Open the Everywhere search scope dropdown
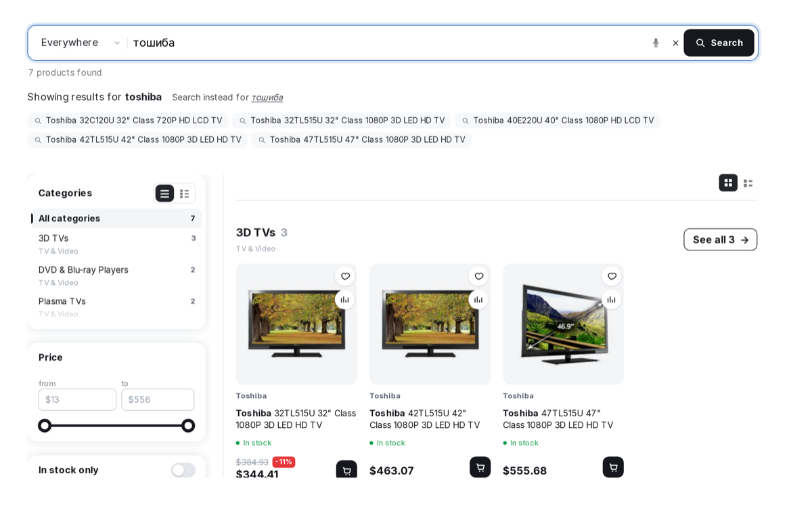Image resolution: width=812 pixels, height=505 pixels. tap(81, 43)
